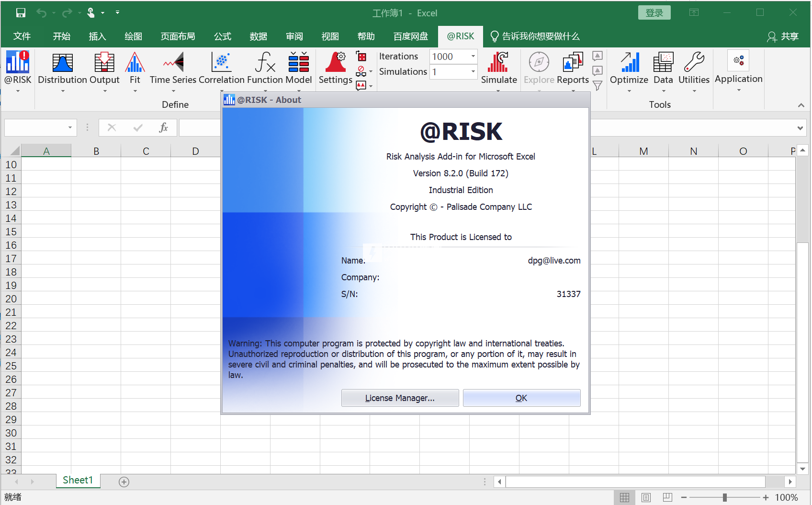This screenshot has width=812, height=505.
Task: Click OK in the About dialog
Action: pyautogui.click(x=521, y=398)
